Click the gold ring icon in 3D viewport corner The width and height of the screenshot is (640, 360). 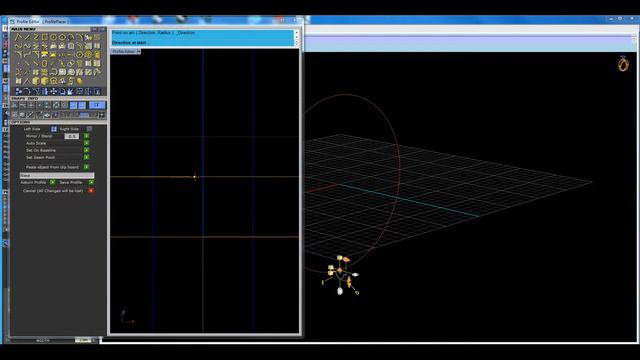click(x=623, y=64)
